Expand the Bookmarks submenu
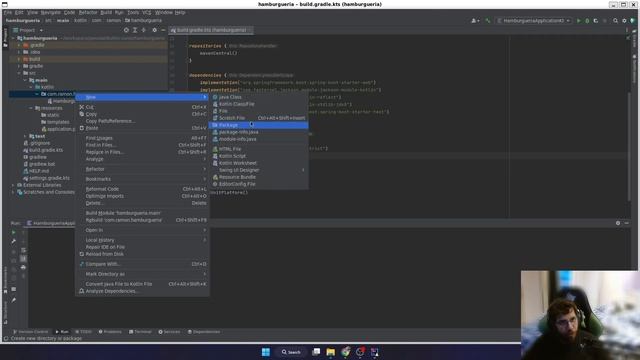 point(142,179)
